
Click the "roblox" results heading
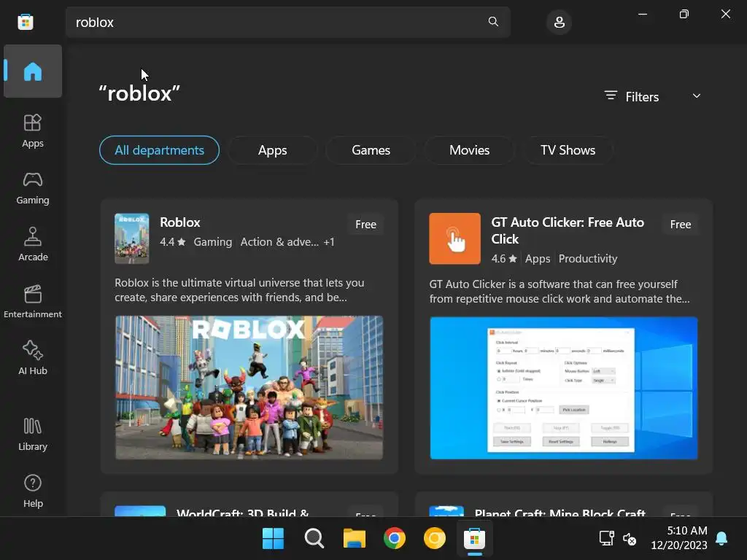pyautogui.click(x=139, y=93)
